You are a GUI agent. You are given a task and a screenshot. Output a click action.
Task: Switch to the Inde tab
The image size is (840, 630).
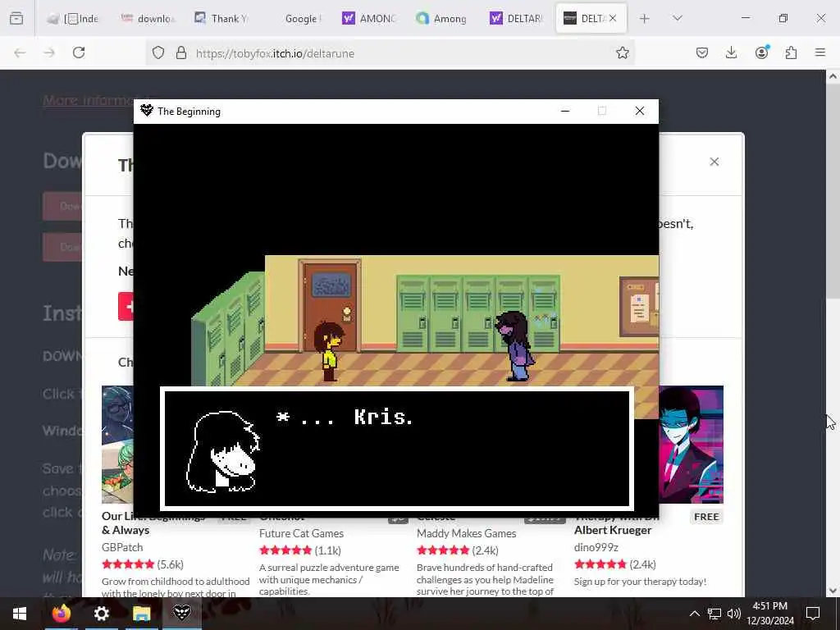(x=72, y=19)
